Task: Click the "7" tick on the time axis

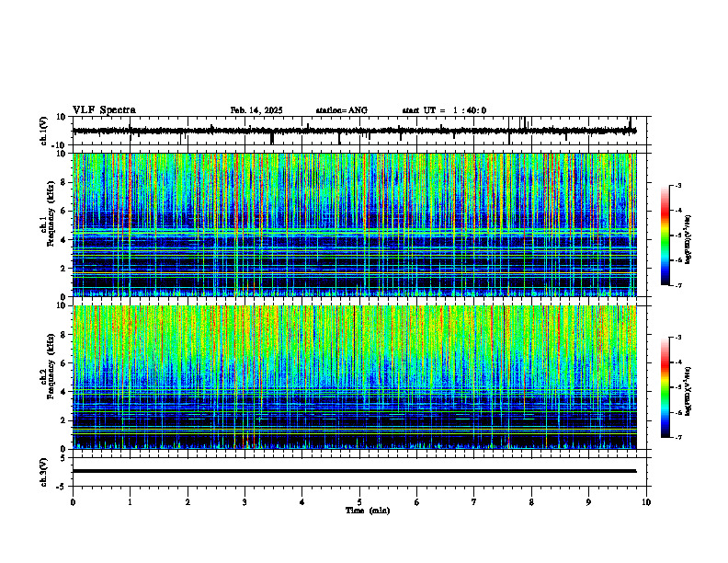Action: (474, 502)
